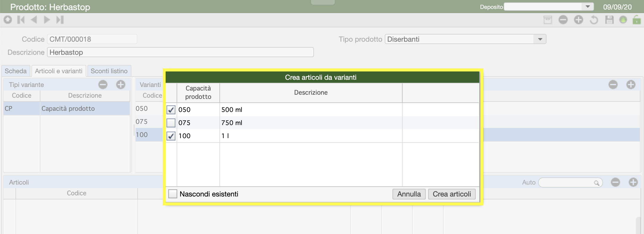The image size is (644, 234).
Task: Click dialog code cell 100
Action: coord(198,136)
